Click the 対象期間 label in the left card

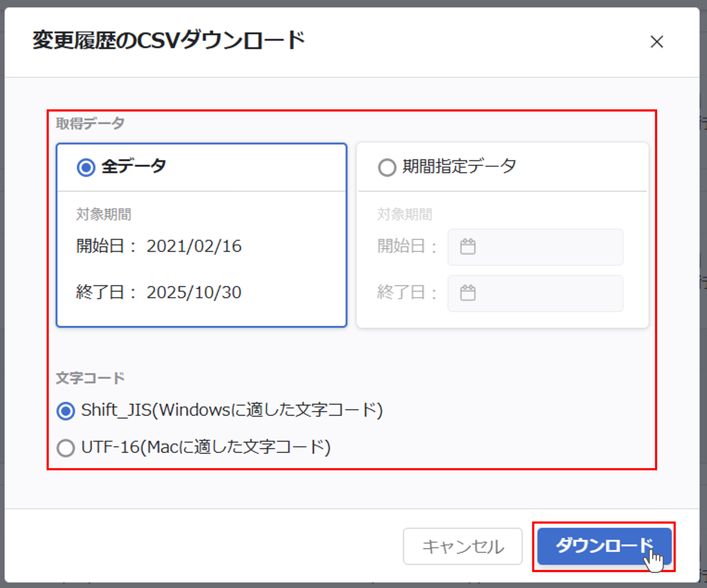tap(103, 214)
